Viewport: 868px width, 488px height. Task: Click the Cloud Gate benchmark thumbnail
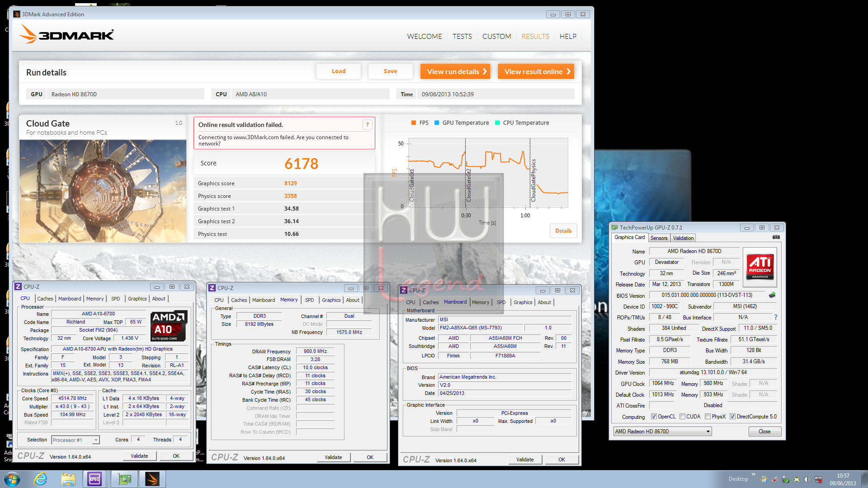[103, 191]
